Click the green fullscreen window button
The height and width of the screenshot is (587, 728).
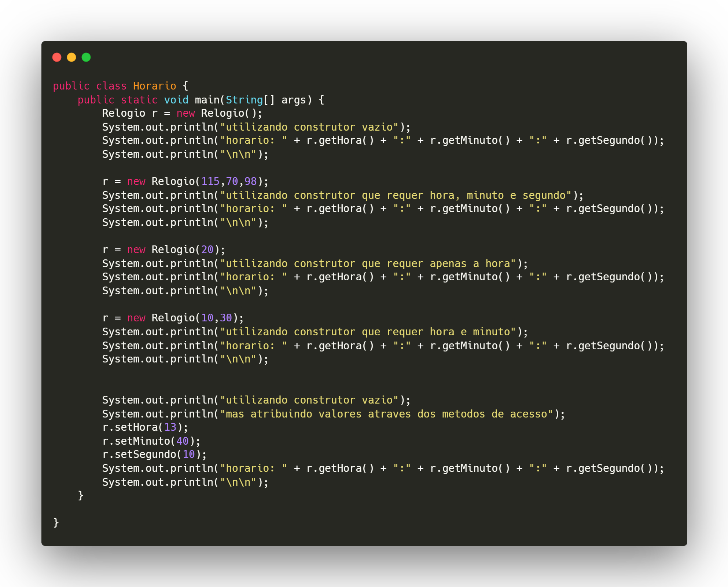(87, 57)
